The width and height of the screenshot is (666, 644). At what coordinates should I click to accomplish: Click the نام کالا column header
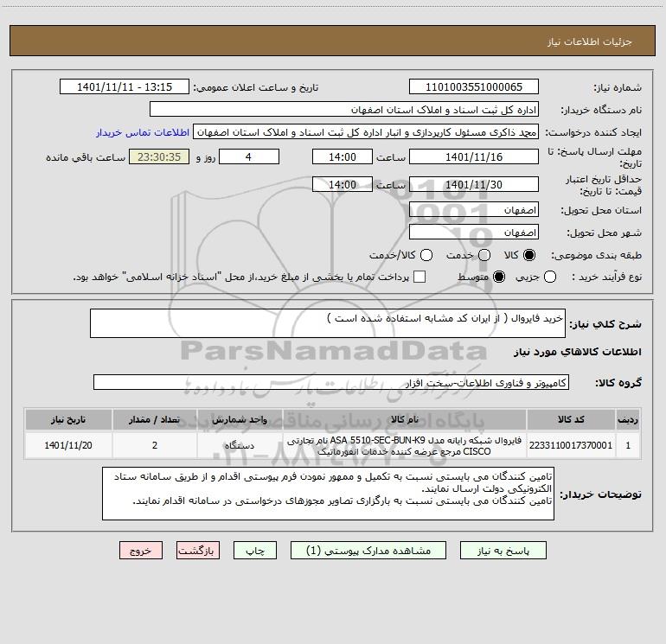[405, 419]
